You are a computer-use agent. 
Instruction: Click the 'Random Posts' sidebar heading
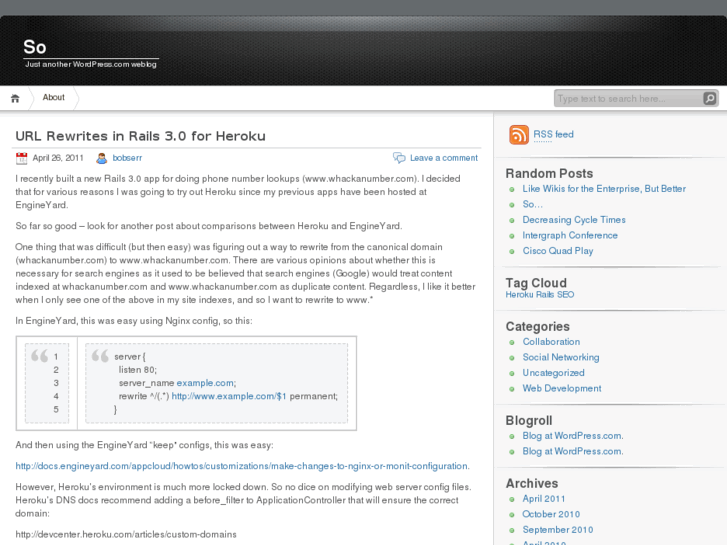(x=549, y=173)
